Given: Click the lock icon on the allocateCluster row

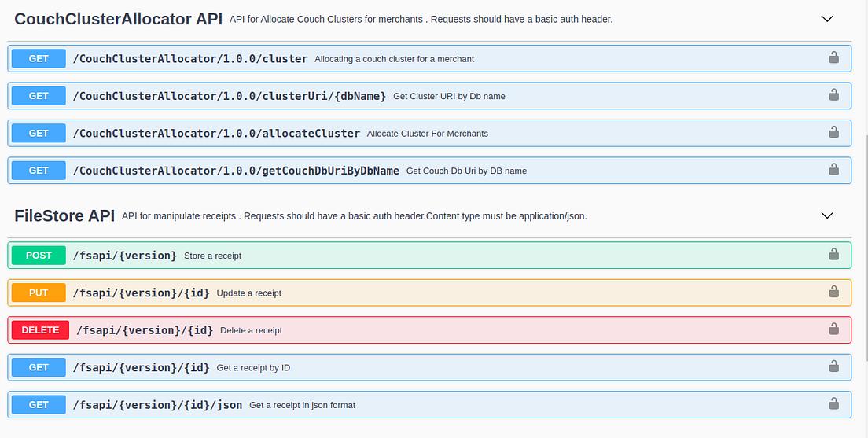Looking at the screenshot, I should pyautogui.click(x=833, y=132).
